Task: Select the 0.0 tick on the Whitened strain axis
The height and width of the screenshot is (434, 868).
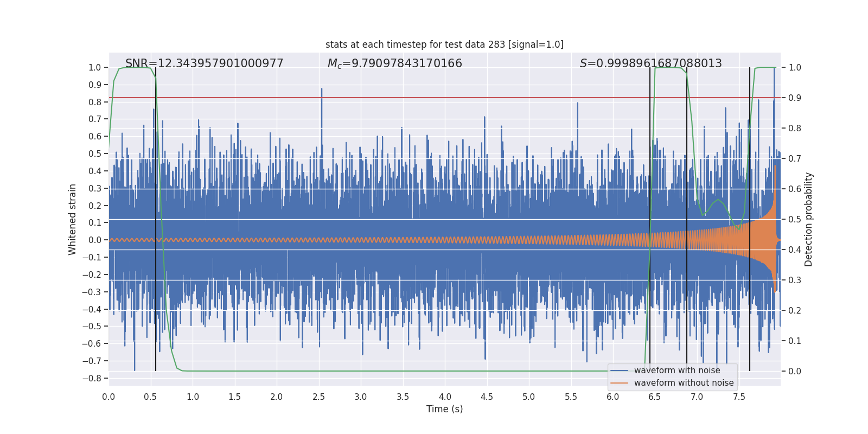Action: (x=95, y=240)
